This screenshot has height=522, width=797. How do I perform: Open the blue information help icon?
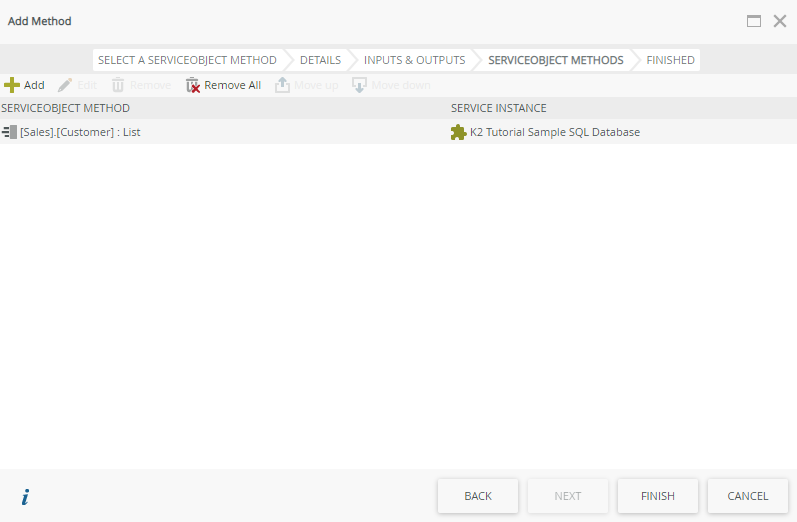(x=25, y=497)
